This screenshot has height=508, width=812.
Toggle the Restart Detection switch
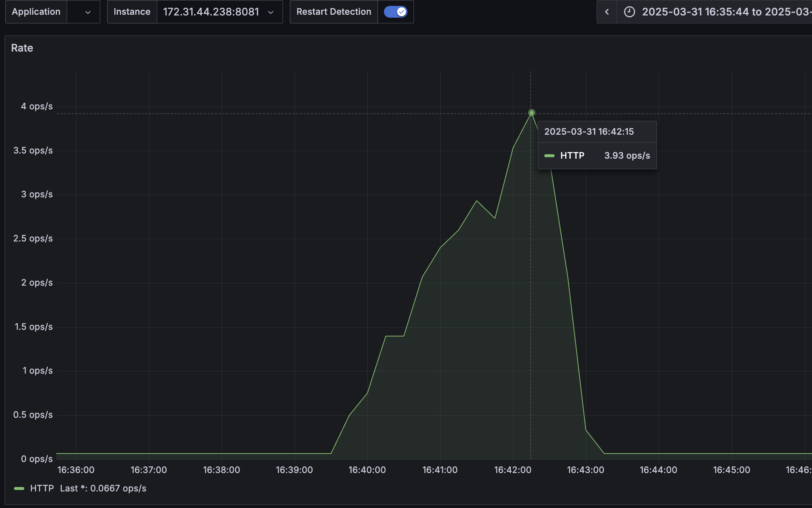pyautogui.click(x=395, y=12)
